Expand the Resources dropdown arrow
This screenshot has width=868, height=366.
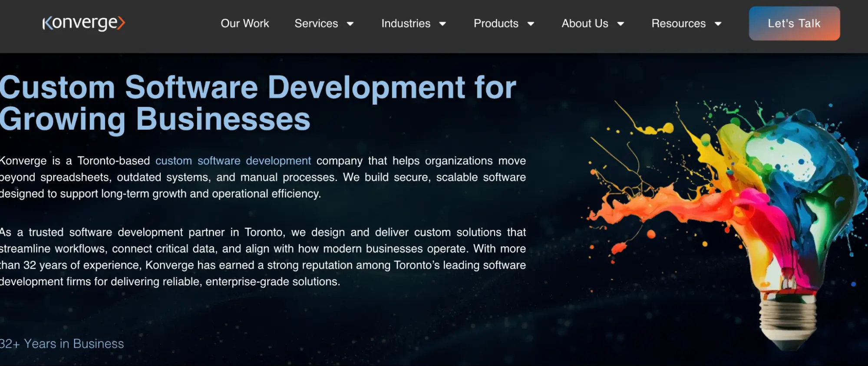[x=718, y=24]
